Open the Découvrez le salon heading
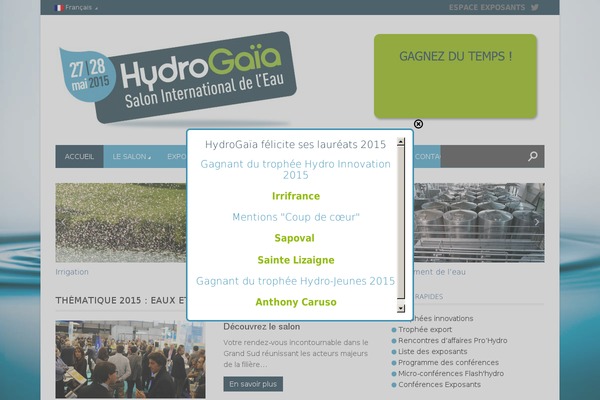 click(x=262, y=327)
